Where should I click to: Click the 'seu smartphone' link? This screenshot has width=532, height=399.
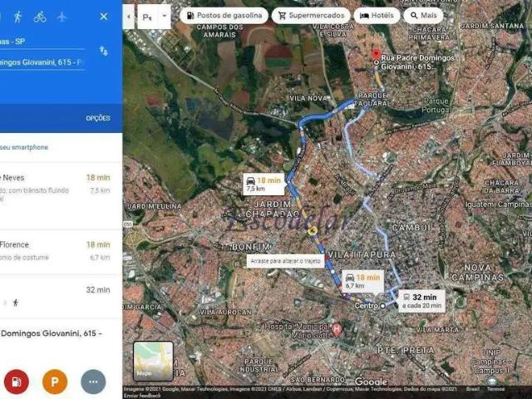coord(24,147)
